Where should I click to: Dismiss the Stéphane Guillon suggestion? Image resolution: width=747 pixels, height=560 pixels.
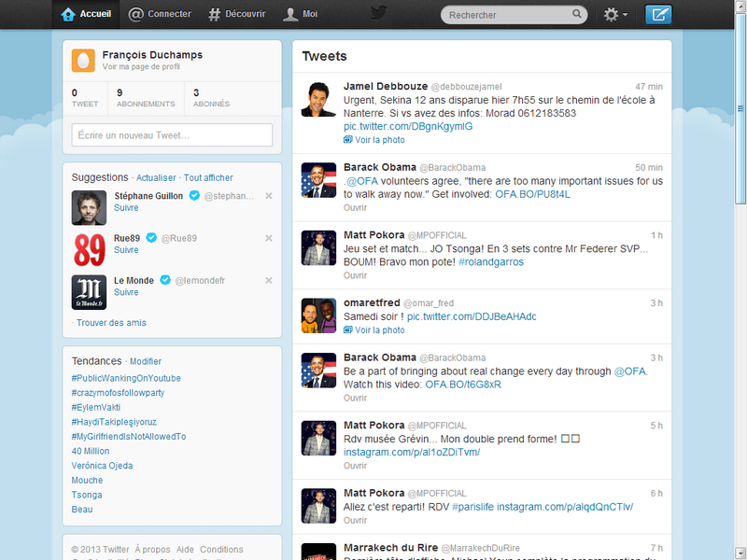[269, 196]
